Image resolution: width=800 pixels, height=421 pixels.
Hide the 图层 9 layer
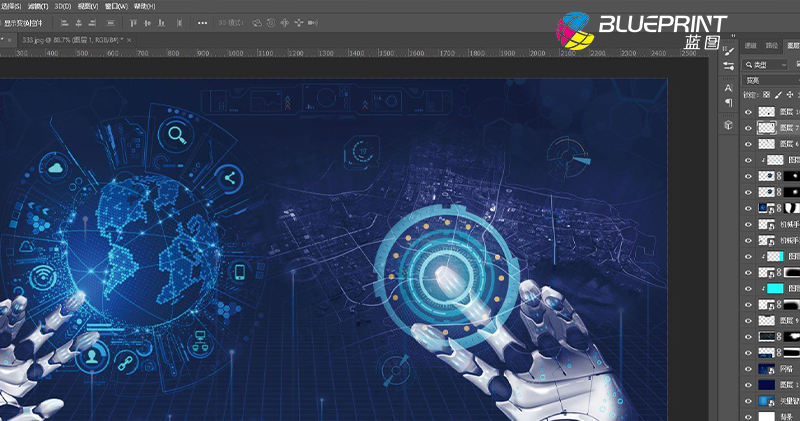coord(748,321)
